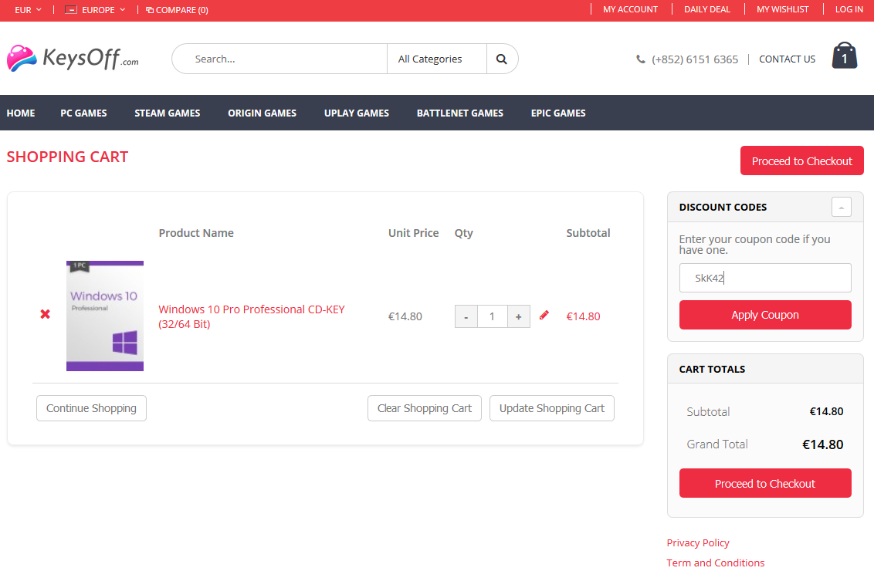The width and height of the screenshot is (874, 588).
Task: Open Epic Games menu item
Action: point(558,113)
